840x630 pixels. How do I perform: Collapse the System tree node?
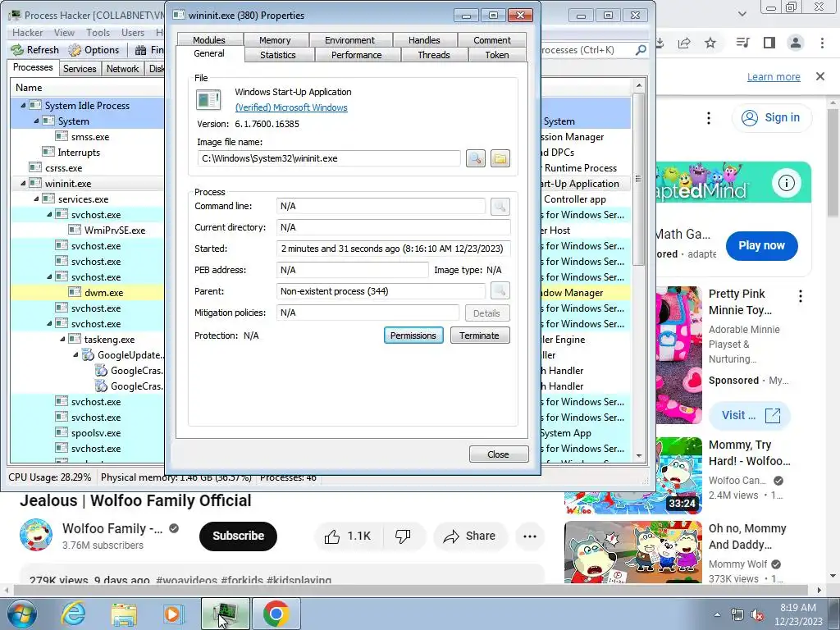click(x=36, y=121)
